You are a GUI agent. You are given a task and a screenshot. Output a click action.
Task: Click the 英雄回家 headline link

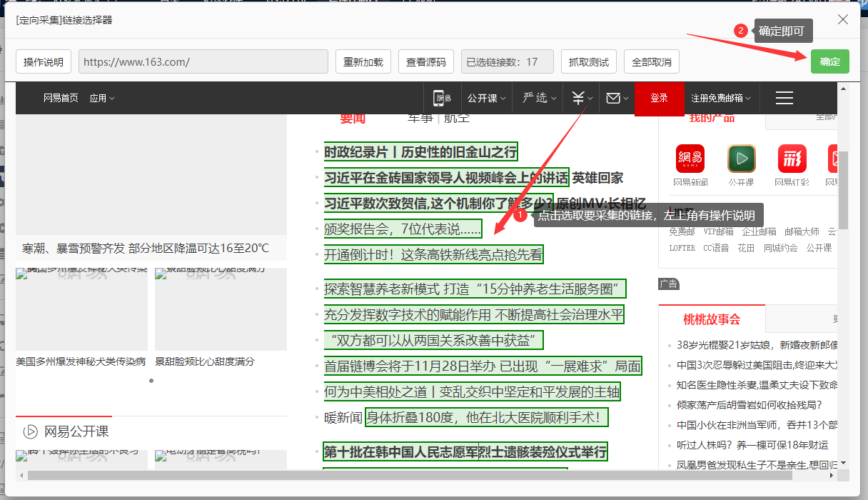[597, 178]
